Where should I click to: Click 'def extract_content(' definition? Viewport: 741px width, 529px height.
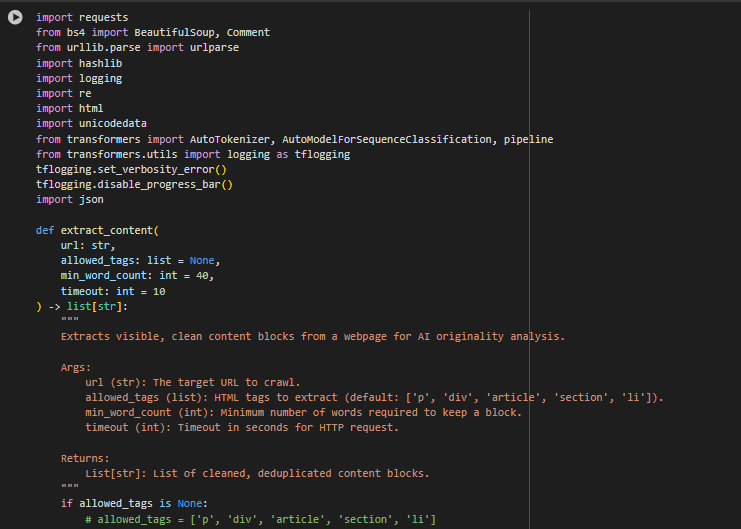click(x=97, y=231)
